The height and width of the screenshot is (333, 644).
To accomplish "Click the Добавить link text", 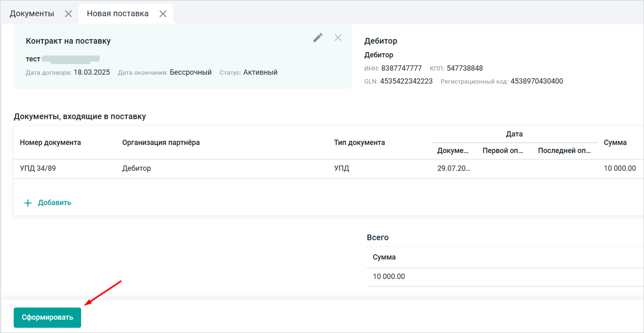I will (54, 203).
